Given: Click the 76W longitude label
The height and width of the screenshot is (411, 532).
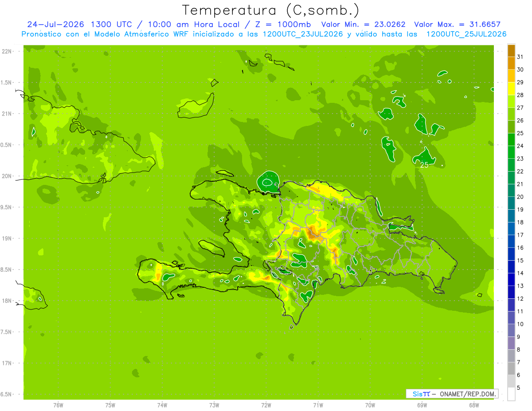Looking at the screenshot, I should pos(58,405).
